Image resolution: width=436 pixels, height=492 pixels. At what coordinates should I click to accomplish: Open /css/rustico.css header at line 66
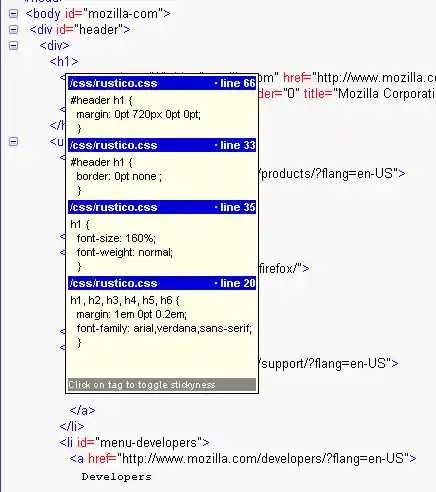(162, 83)
